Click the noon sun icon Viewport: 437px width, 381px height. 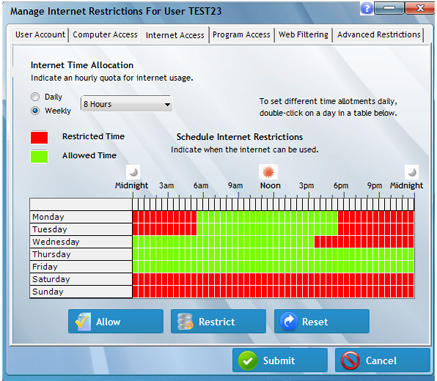[x=268, y=172]
